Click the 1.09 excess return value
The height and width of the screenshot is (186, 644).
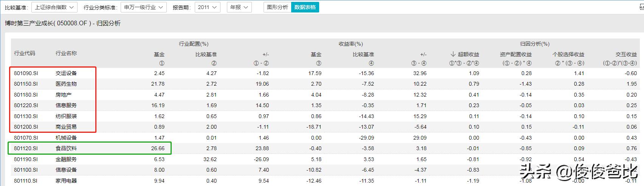[x=474, y=73]
